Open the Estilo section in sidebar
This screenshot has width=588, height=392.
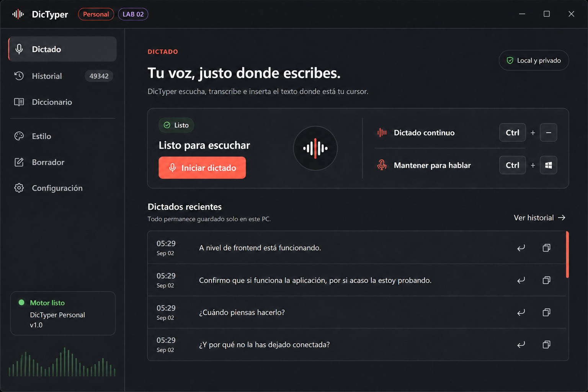[x=62, y=136]
